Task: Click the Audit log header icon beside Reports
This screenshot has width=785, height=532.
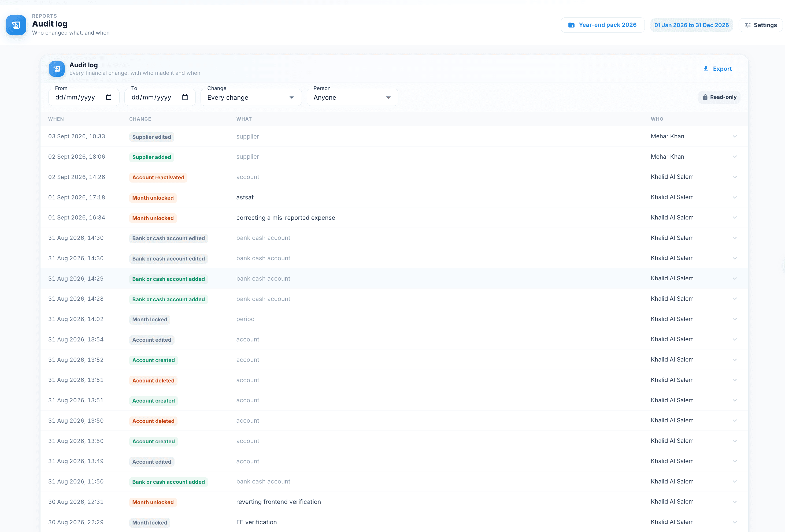Action: 16,25
